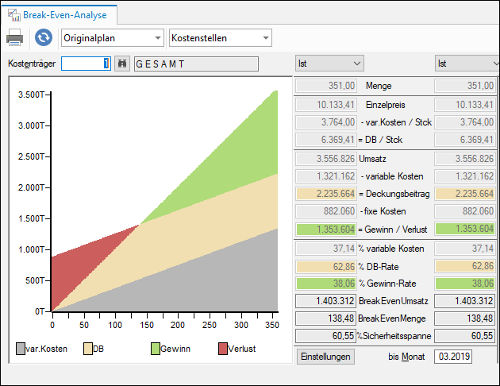Click the beige DB legend swatch
Screen dimensions: 500x386
click(x=88, y=349)
